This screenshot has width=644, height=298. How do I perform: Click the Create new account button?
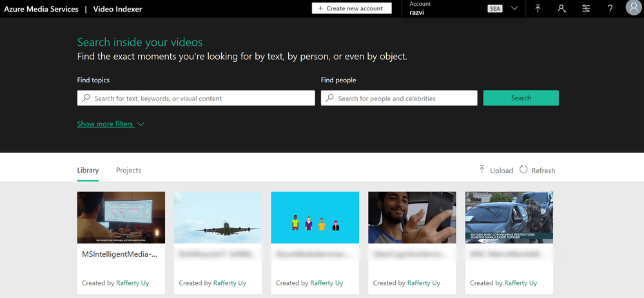(351, 8)
